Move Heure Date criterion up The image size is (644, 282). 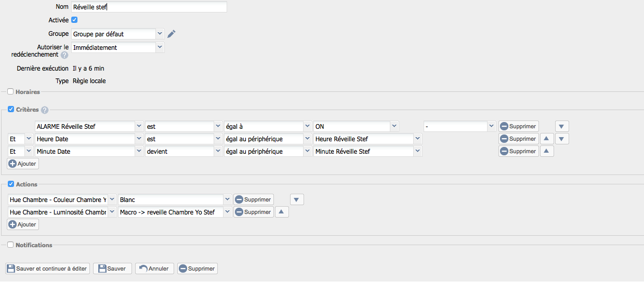point(547,139)
